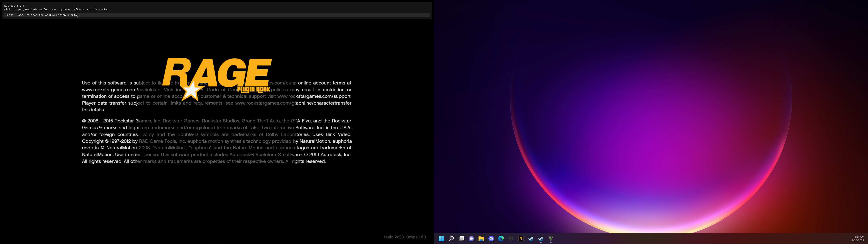Image resolution: width=868 pixels, height=244 pixels.
Task: Open Alienware Command Center icon
Action: (511, 239)
